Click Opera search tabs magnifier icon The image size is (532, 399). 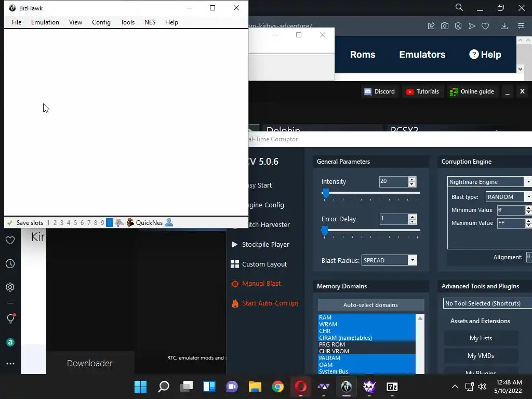(x=459, y=7)
